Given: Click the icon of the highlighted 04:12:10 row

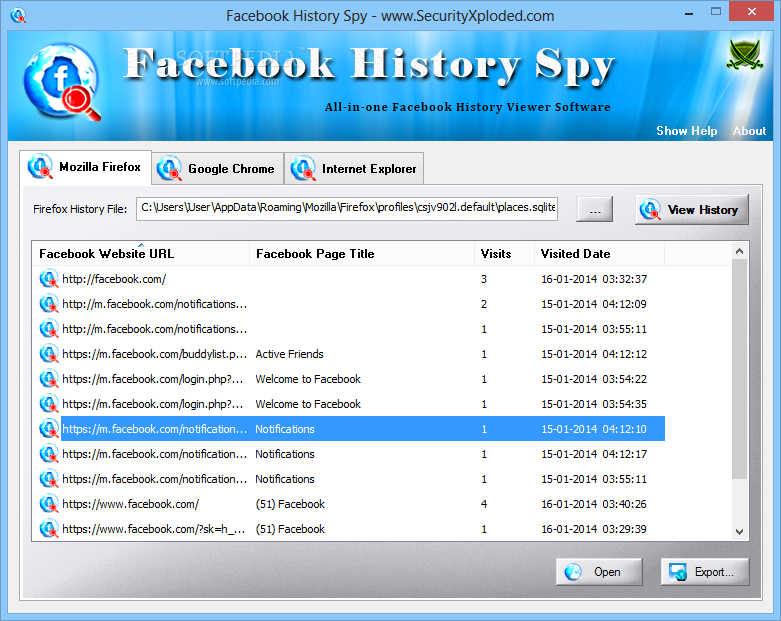Looking at the screenshot, I should (x=49, y=429).
